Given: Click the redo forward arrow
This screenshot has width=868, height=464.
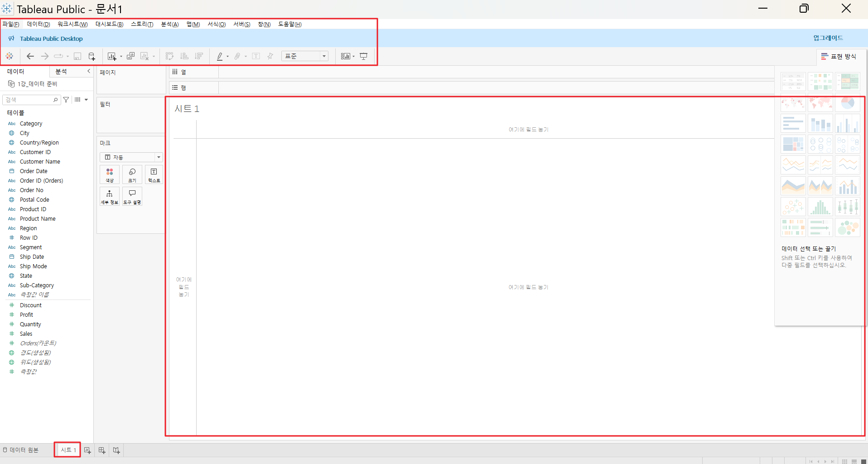Looking at the screenshot, I should [x=45, y=56].
